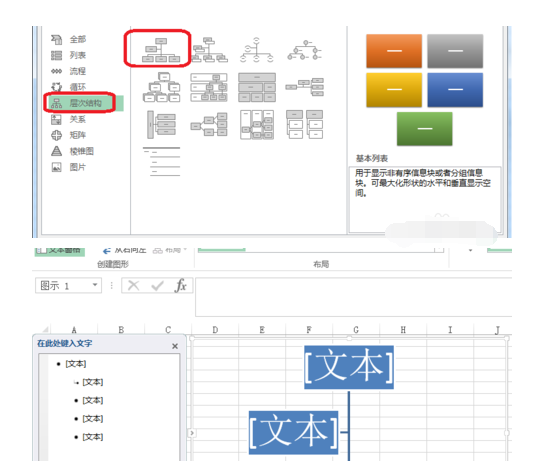Select the 列表 category icon

(56, 55)
